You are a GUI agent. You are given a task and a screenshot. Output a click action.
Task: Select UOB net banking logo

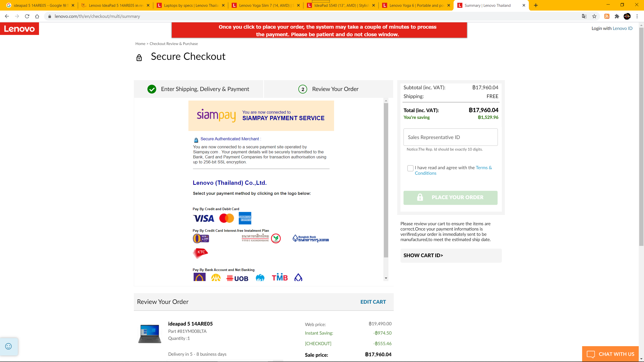point(237,278)
